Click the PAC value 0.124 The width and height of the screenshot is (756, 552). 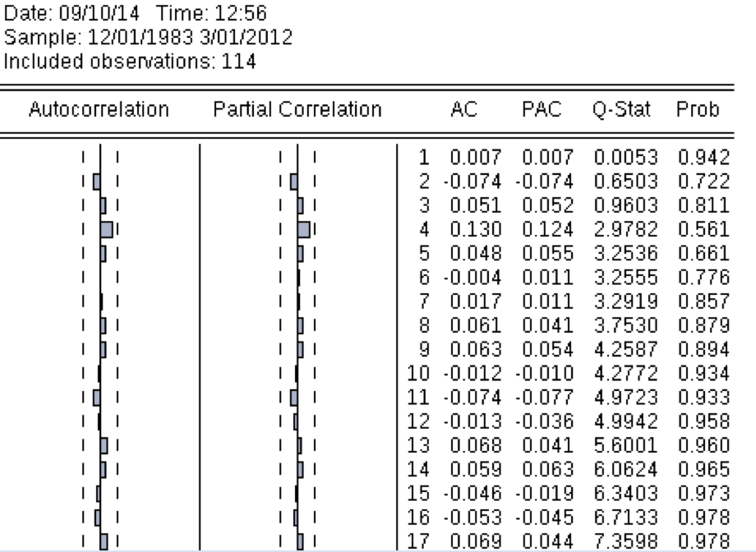[x=544, y=230]
